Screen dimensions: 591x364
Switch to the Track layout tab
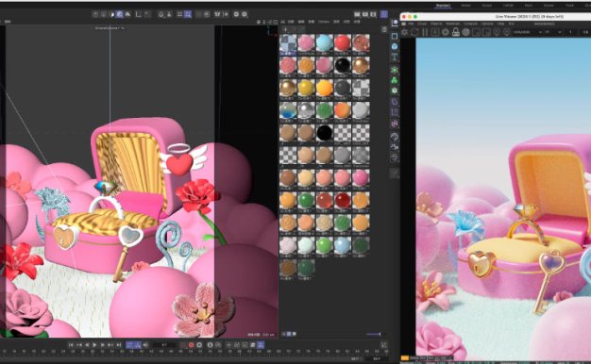pos(569,6)
